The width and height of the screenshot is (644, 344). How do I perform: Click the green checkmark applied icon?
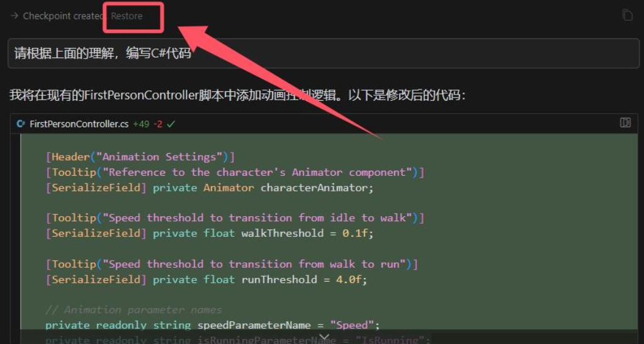pyautogui.click(x=171, y=123)
